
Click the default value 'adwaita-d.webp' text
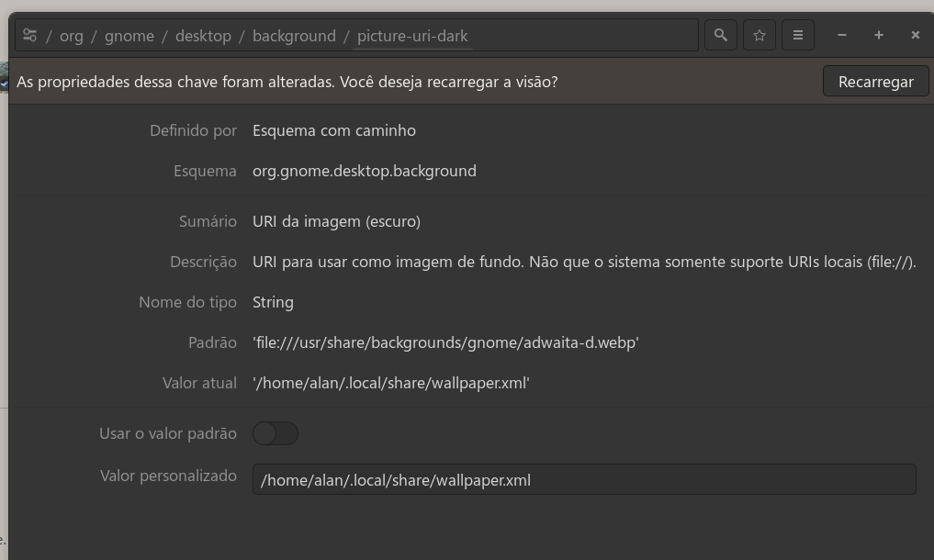coord(445,342)
